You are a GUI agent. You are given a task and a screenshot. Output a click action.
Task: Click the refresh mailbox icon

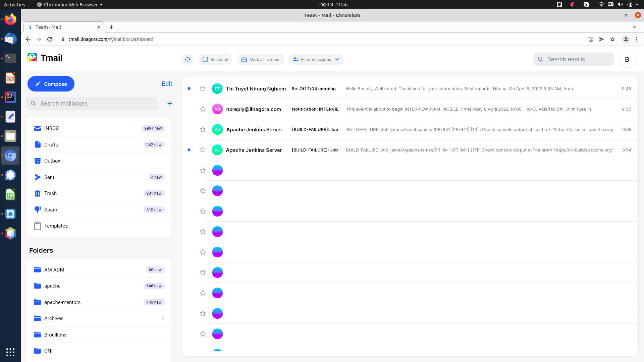point(187,59)
